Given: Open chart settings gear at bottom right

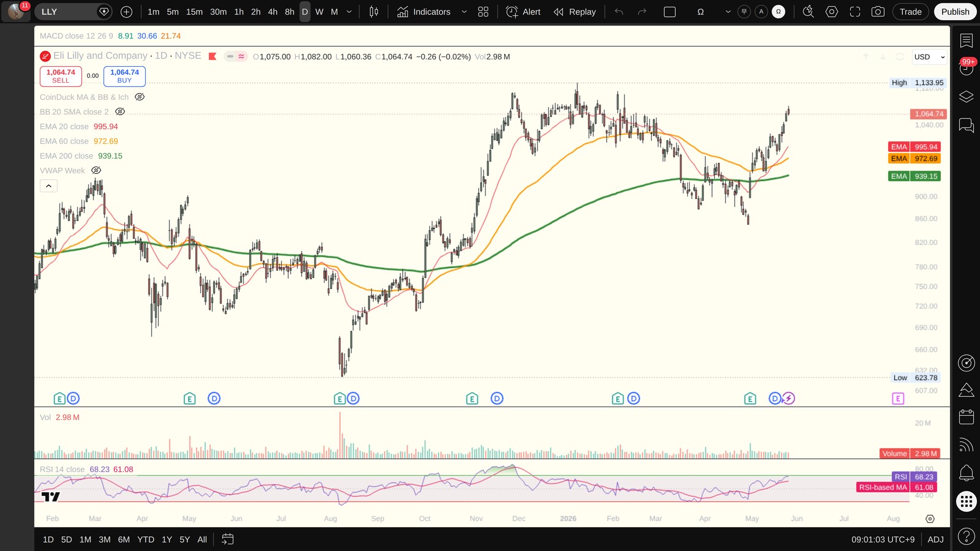Looking at the screenshot, I should pos(930,519).
